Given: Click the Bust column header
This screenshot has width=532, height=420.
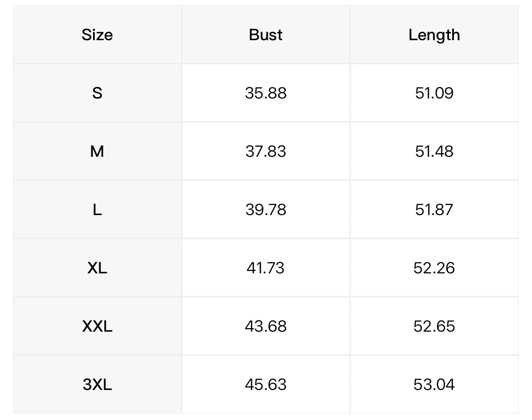Looking at the screenshot, I should tap(266, 35).
